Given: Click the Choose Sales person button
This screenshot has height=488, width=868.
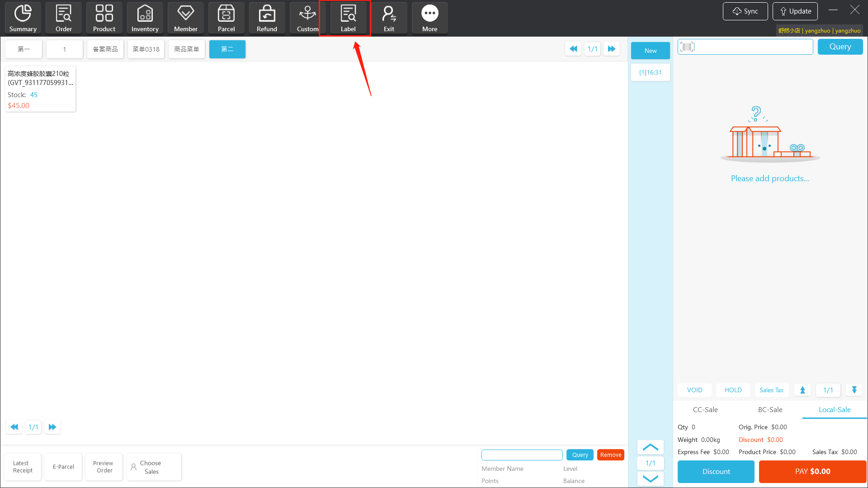Looking at the screenshot, I should pos(154,467).
